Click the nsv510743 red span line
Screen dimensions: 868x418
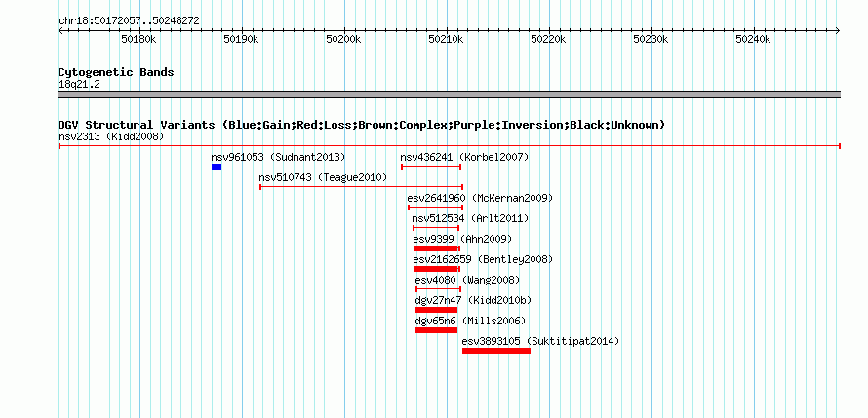tap(362, 187)
